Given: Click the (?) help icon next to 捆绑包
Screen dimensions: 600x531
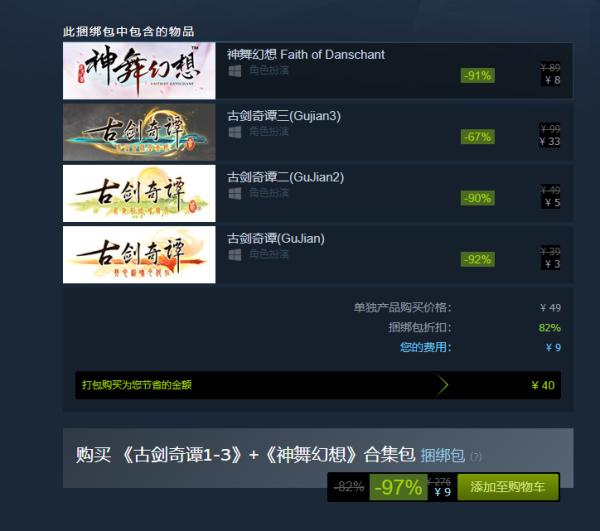Looking at the screenshot, I should click(x=476, y=456).
